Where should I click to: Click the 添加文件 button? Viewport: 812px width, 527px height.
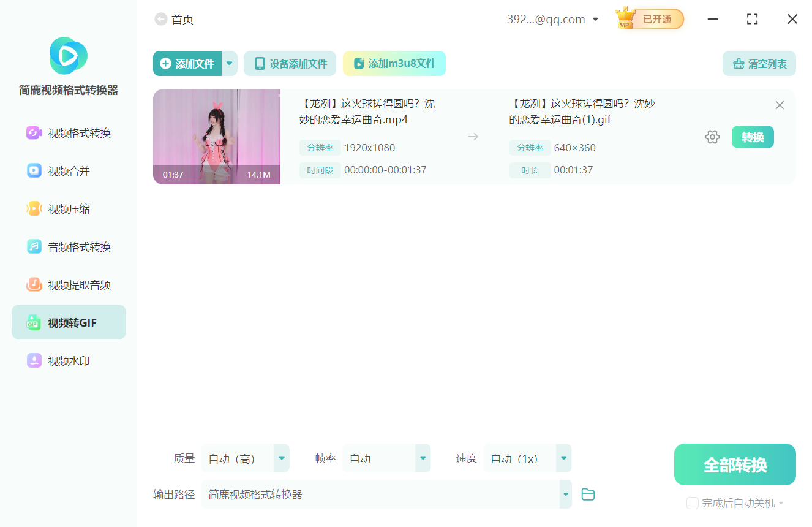[x=187, y=64]
